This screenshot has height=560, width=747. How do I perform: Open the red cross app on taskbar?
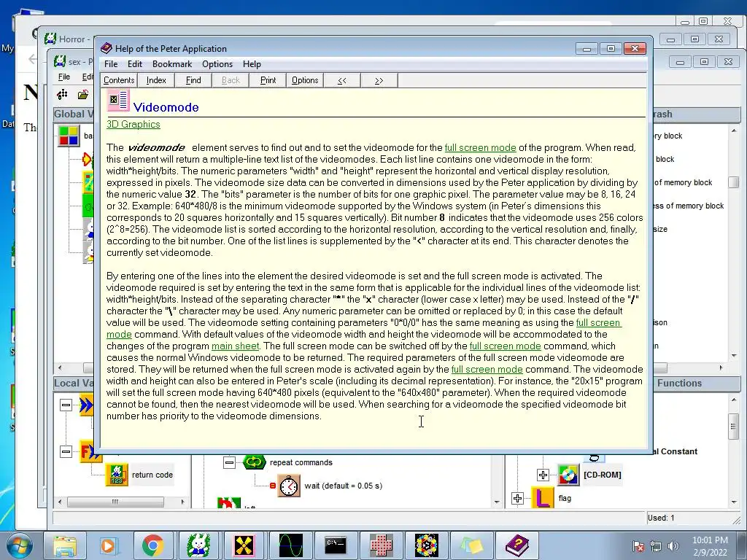pos(381,545)
